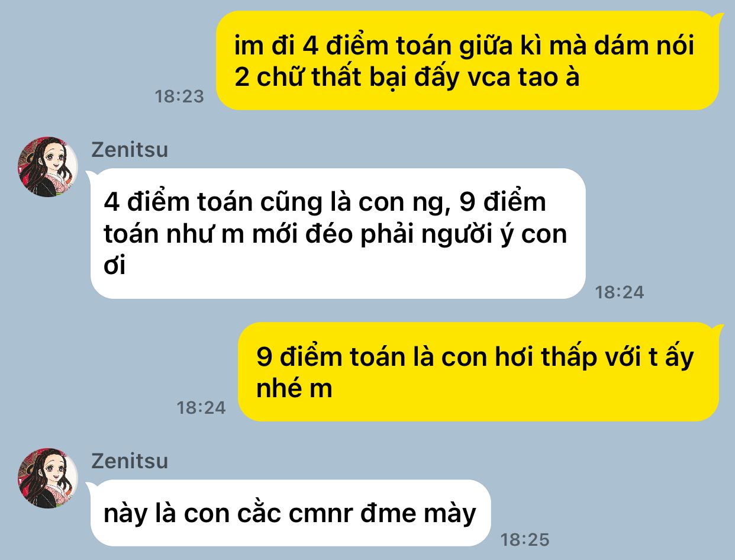Screen dimensions: 735x560
Task: Select the white message starting '4 điểm toán cũng'
Action: pos(338,233)
